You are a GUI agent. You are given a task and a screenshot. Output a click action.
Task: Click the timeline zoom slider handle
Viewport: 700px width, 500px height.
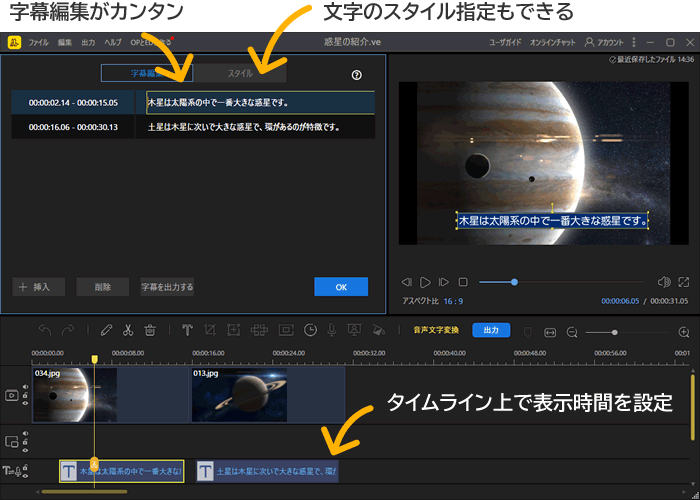pyautogui.click(x=614, y=331)
